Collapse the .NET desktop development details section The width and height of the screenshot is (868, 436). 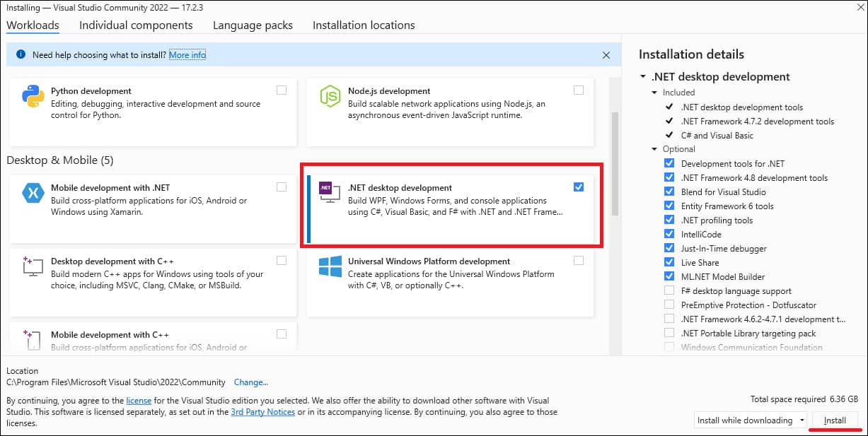pyautogui.click(x=643, y=77)
